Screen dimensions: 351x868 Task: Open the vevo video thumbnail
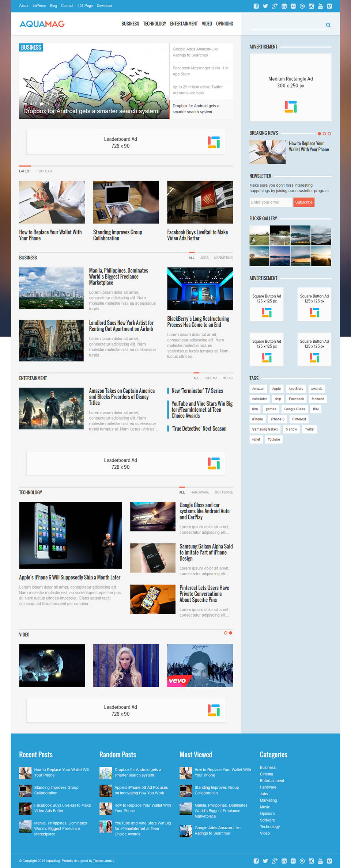[x=200, y=665]
